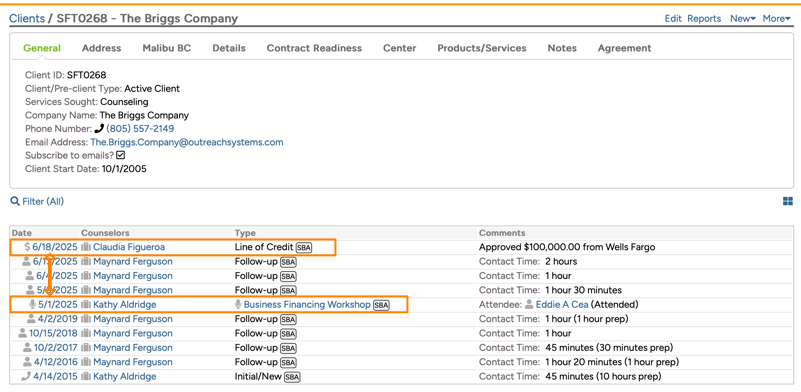The width and height of the screenshot is (801, 392).
Task: Select the Malibu BC tab
Action: tap(167, 48)
